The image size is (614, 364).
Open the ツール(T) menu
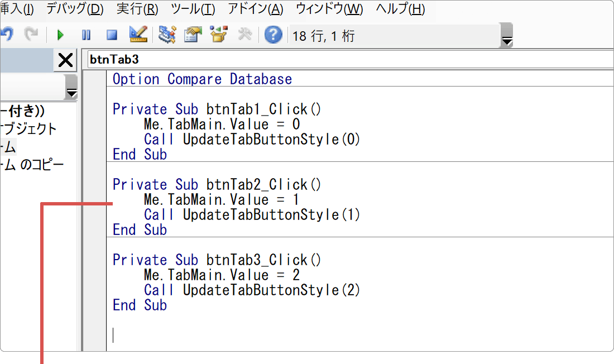[x=193, y=9]
